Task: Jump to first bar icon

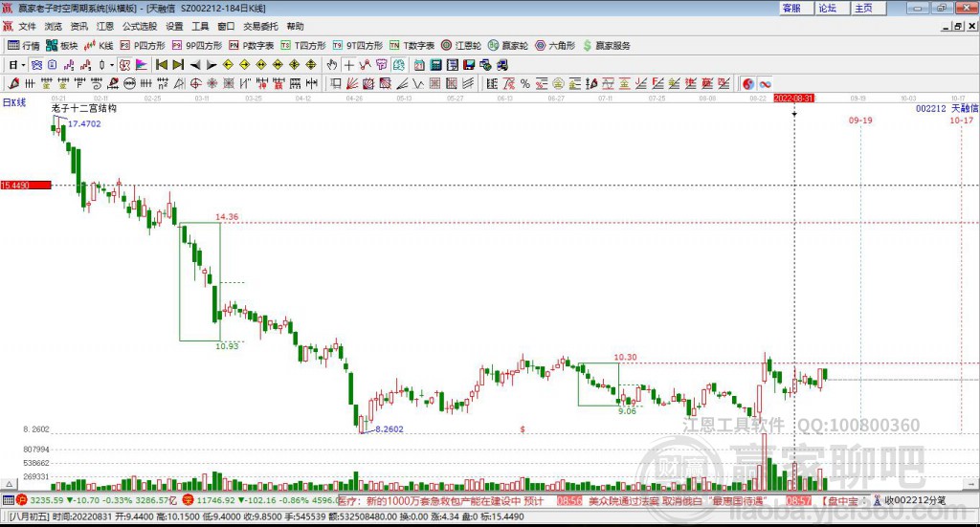Action: (161, 65)
